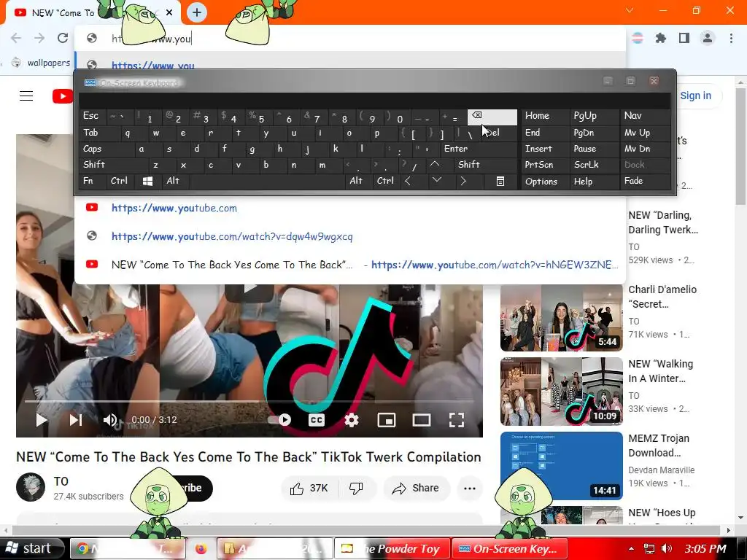
Task: Enter fullscreen with the fullscreen icon
Action: tap(457, 419)
